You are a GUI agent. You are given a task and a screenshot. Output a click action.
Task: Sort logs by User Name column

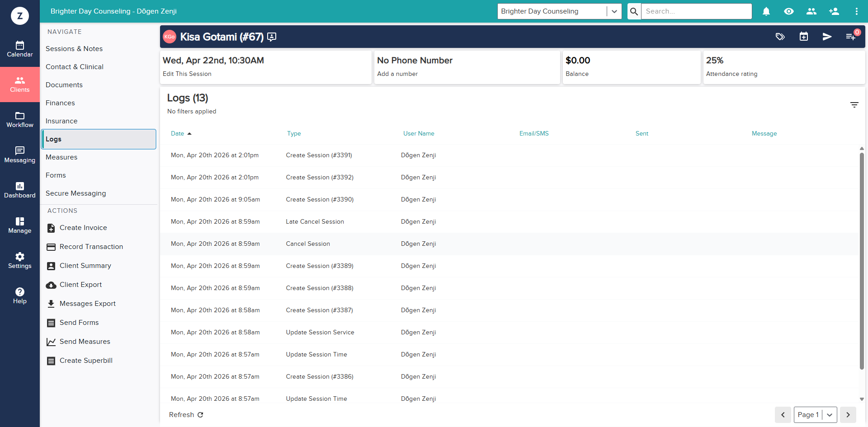coord(419,134)
